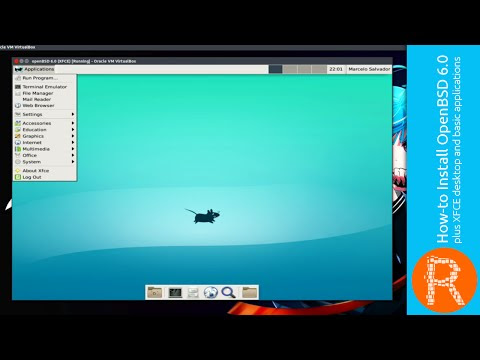The width and height of the screenshot is (480, 360).
Task: Switch to first workspace in pager
Action: point(276,69)
